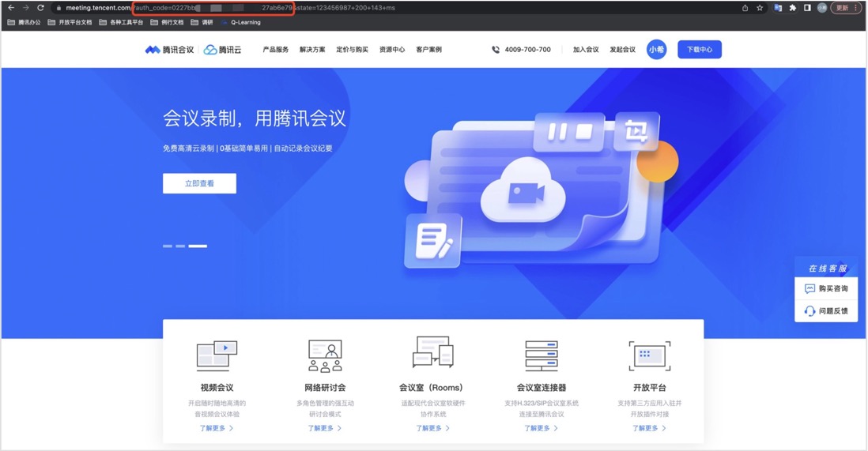Image resolution: width=868 pixels, height=451 pixels.
Task: Open the 客户案例 menu item
Action: coord(429,49)
